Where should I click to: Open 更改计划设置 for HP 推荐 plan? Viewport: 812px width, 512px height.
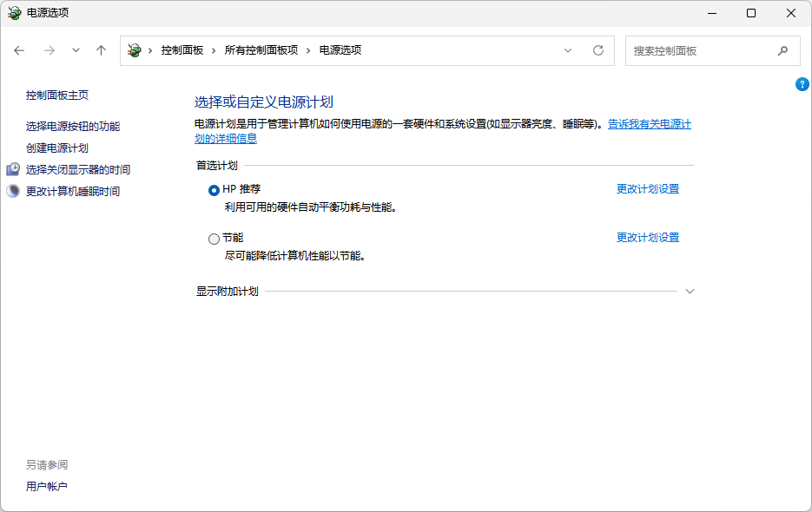647,188
